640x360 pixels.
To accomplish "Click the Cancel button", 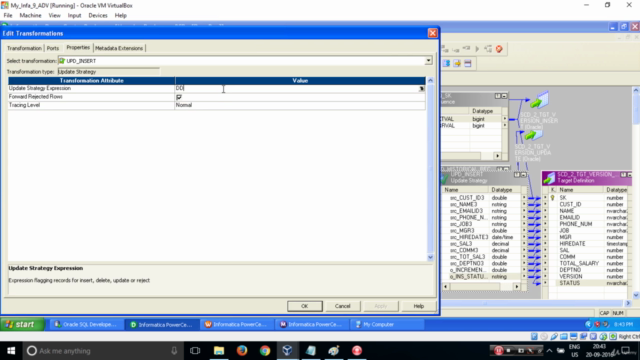I will [342, 306].
